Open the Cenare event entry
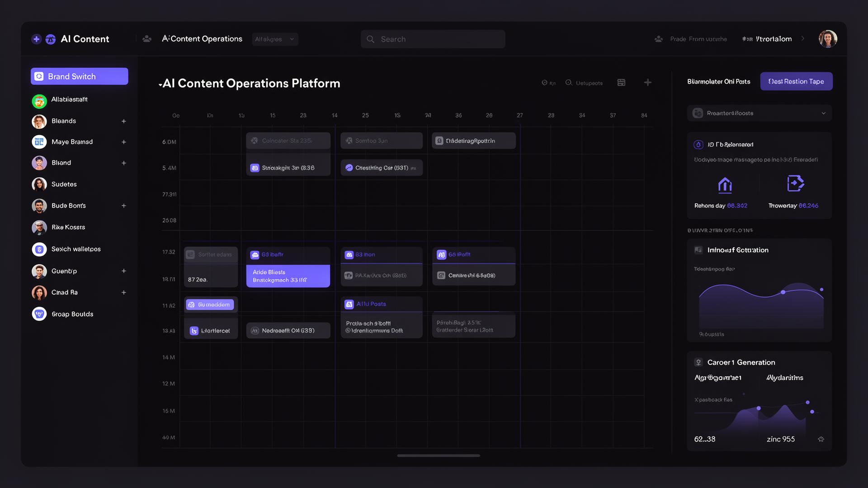Screen dimensions: 868x488 (474, 275)
